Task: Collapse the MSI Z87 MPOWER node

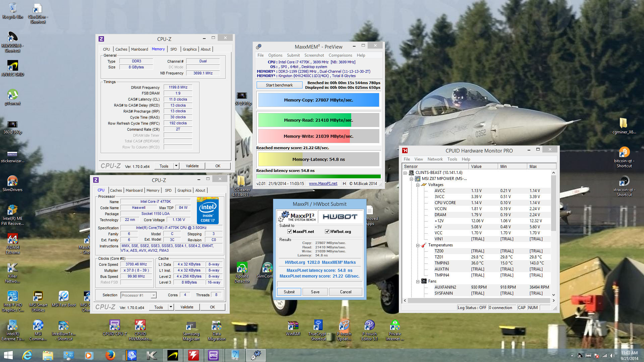Action: point(412,179)
